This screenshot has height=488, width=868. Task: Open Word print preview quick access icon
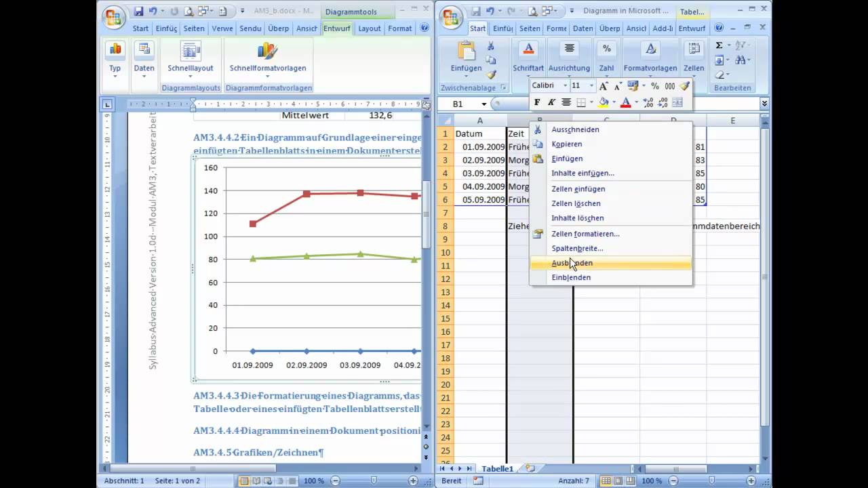[189, 11]
